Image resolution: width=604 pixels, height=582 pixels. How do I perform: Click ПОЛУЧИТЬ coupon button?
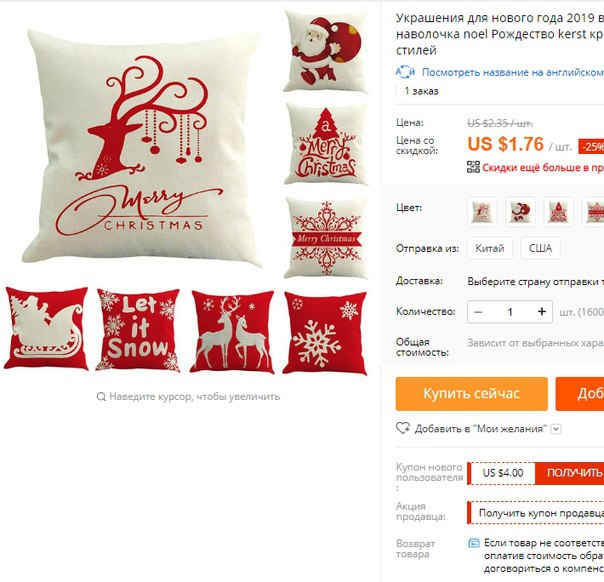click(x=571, y=473)
